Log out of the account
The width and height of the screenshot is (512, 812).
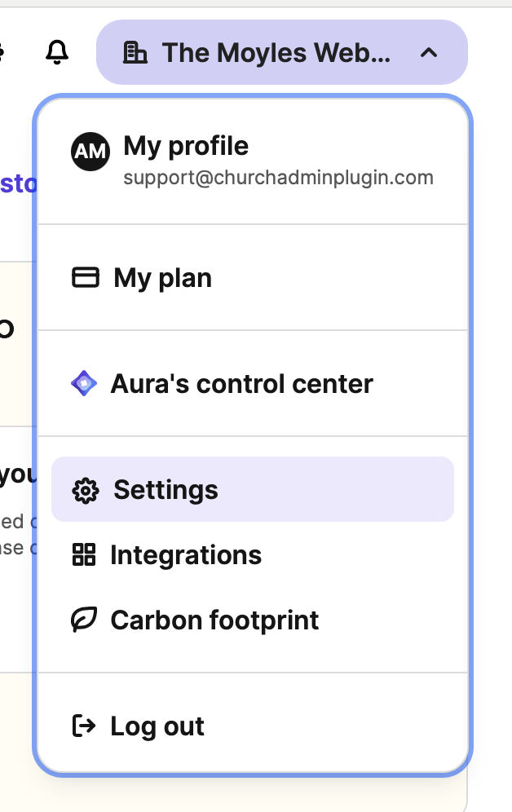click(x=157, y=726)
